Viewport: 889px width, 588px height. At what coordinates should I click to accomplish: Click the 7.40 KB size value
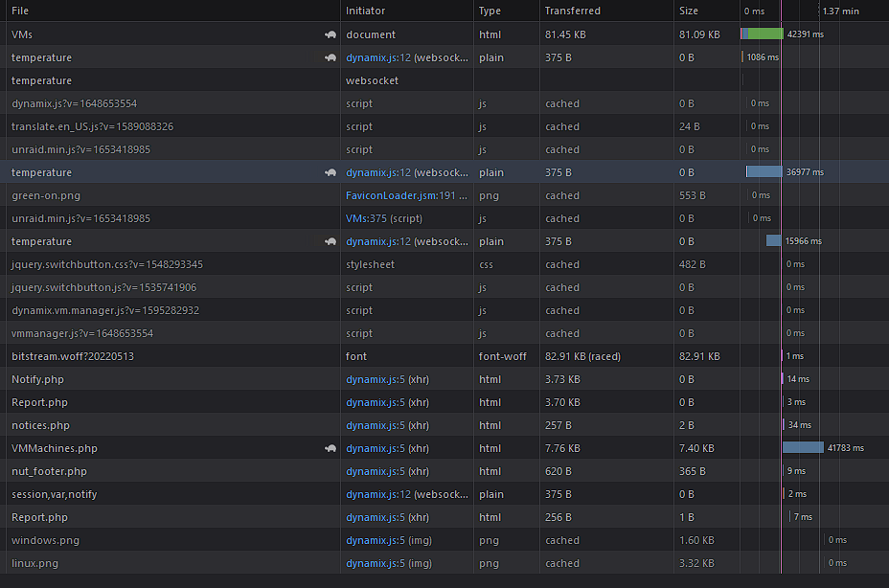696,448
